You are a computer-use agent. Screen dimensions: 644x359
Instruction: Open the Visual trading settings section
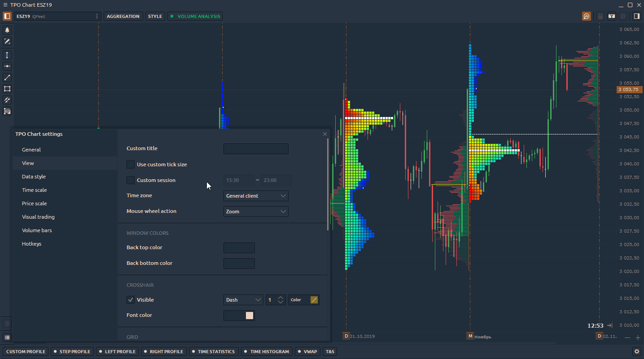click(65, 217)
